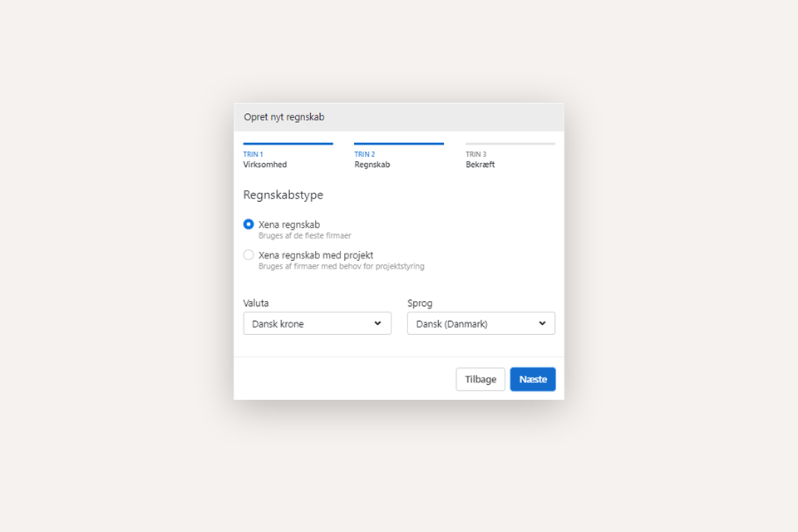Screen dimensions: 798x532
Task: Open the Sprog dropdown showing Dansk (Danmark)
Action: tap(480, 323)
